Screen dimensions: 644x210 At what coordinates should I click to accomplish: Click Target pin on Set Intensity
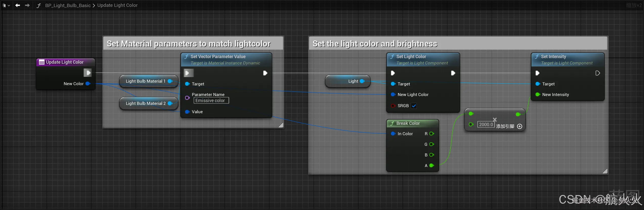[x=538, y=84]
